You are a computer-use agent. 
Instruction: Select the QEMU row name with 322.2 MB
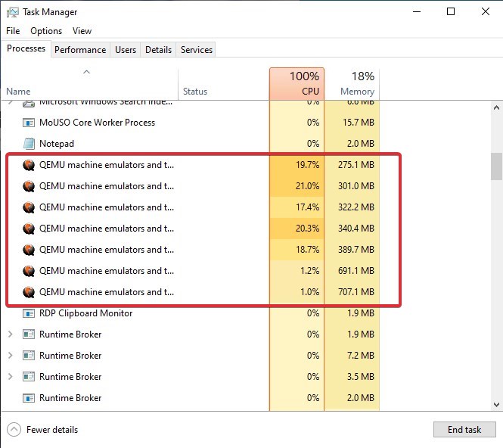tap(107, 207)
